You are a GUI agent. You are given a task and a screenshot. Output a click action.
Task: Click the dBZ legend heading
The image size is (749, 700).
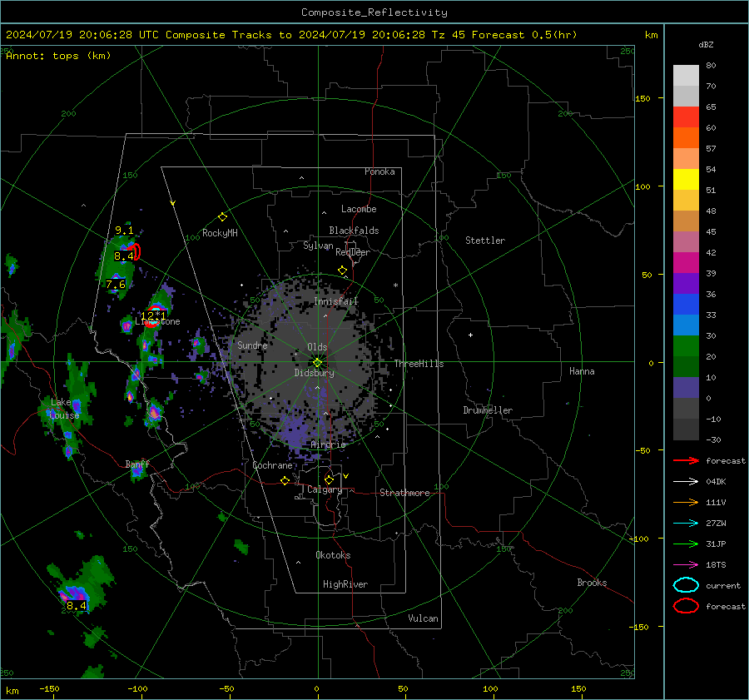tap(706, 44)
